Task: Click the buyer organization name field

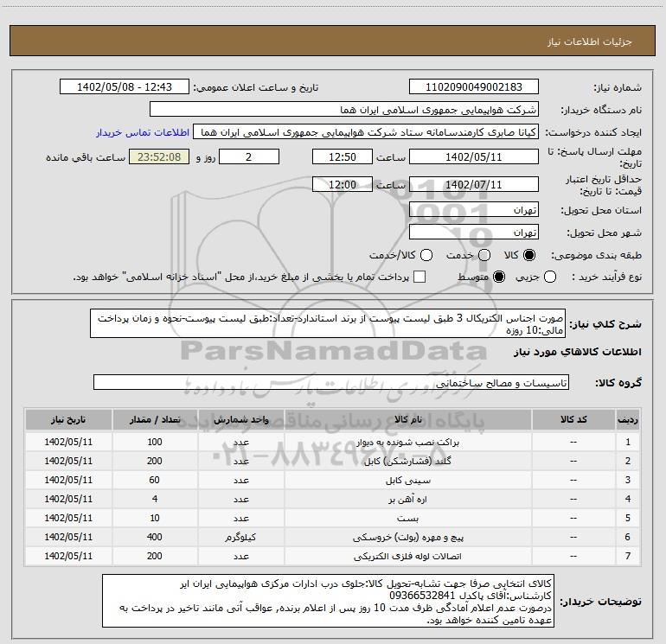Action: 344,110
